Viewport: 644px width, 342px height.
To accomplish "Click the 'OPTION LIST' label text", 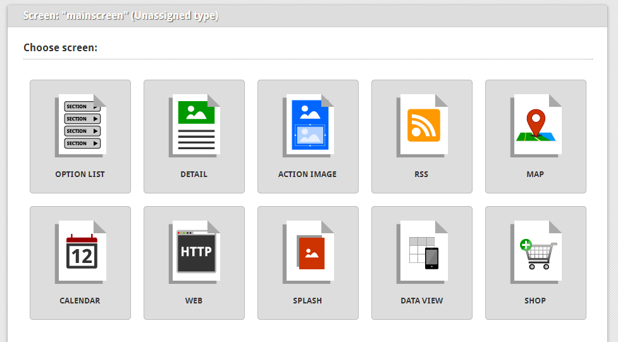I will pyautogui.click(x=80, y=174).
